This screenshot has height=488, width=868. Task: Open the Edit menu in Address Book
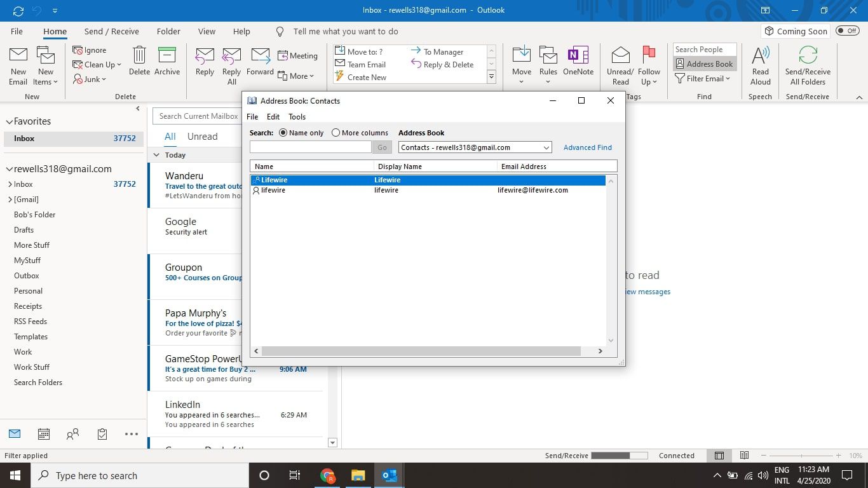[x=273, y=117]
